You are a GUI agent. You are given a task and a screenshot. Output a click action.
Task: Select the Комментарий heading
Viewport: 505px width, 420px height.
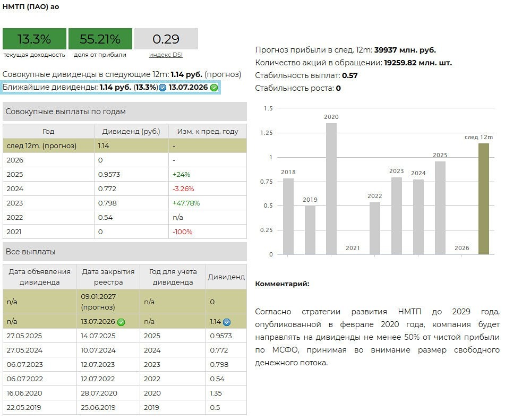pos(282,284)
